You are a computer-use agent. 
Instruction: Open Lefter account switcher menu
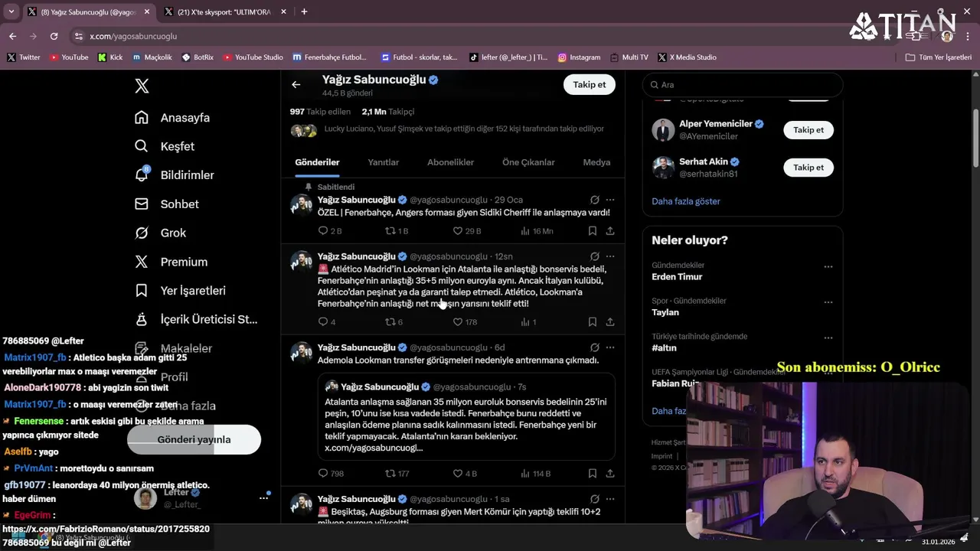click(x=263, y=497)
